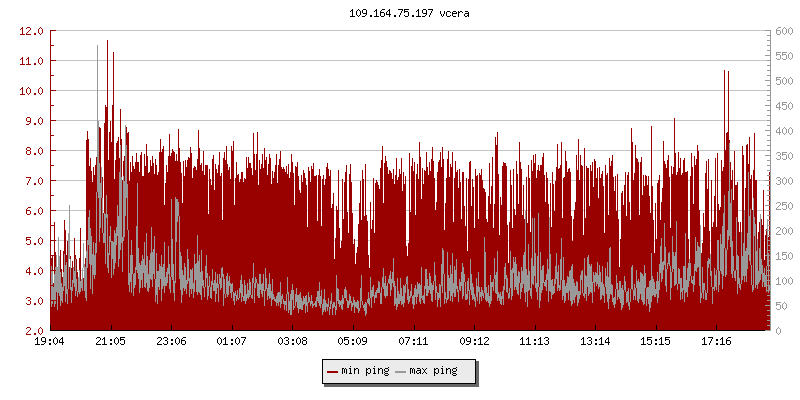Image resolution: width=800 pixels, height=400 pixels.
Task: Click the 15:15 time marker
Action: (655, 342)
